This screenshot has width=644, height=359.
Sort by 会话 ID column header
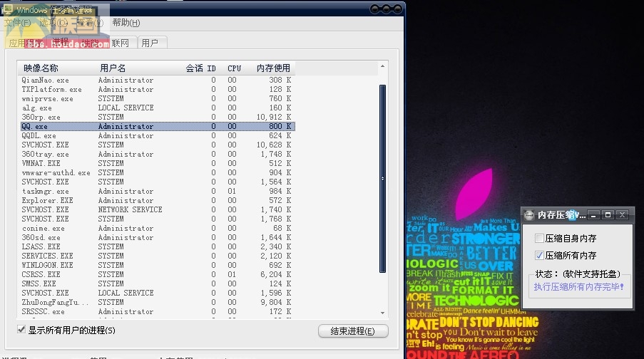tap(200, 68)
